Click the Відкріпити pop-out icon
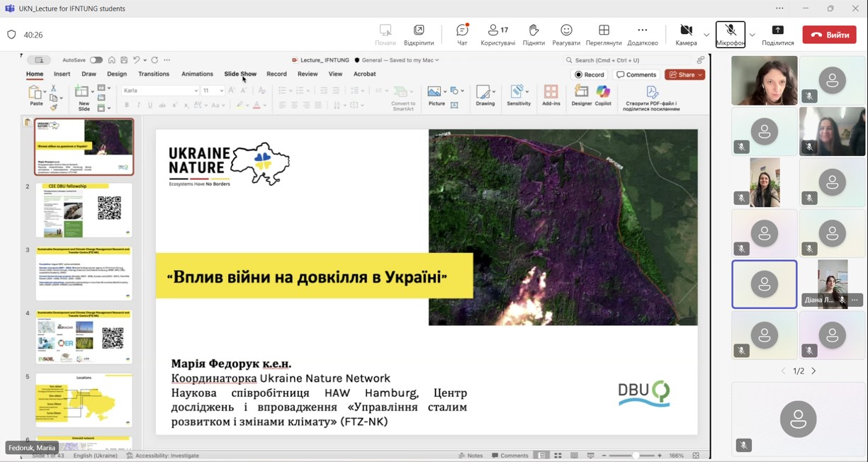This screenshot has height=462, width=868. [x=419, y=34]
